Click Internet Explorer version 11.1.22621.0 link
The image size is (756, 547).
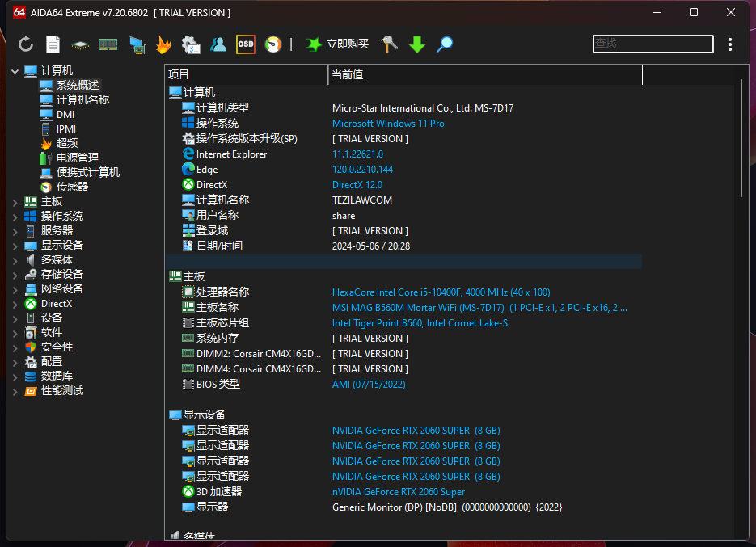pos(357,154)
